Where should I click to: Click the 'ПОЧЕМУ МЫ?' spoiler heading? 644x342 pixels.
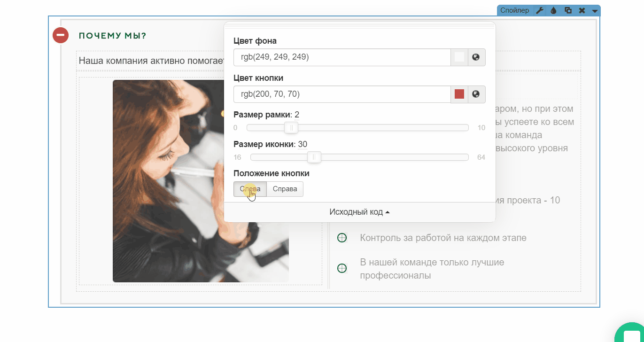(x=113, y=36)
